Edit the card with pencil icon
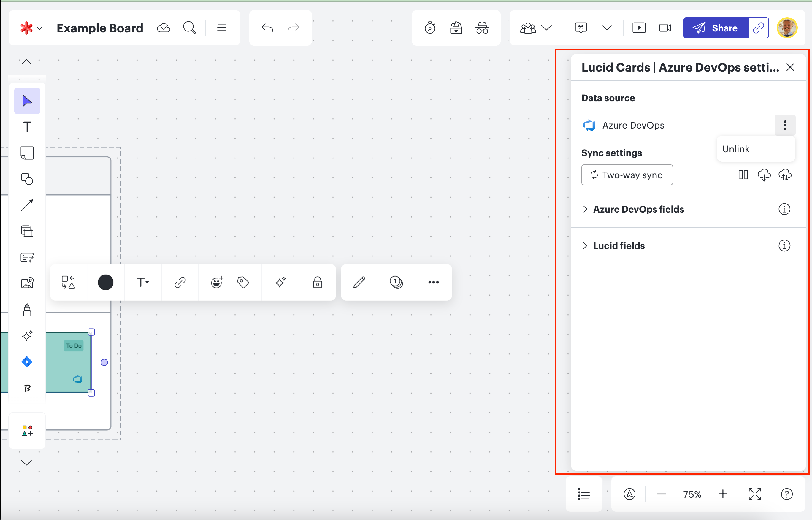Viewport: 812px width, 520px height. [x=359, y=282]
